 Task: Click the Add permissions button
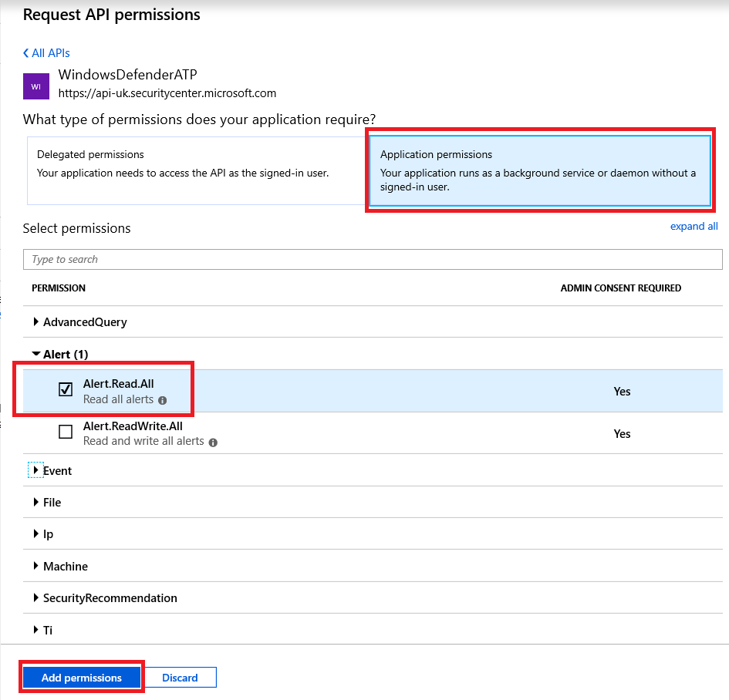[81, 678]
